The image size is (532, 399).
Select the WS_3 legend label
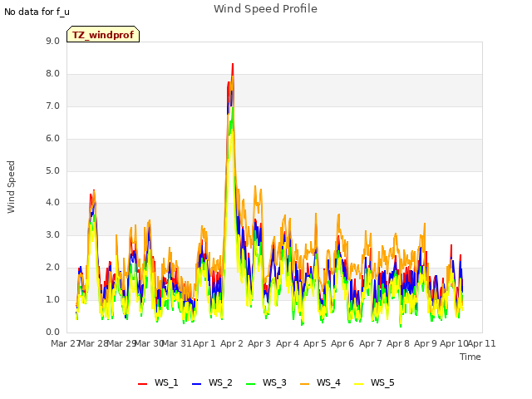pyautogui.click(x=274, y=382)
